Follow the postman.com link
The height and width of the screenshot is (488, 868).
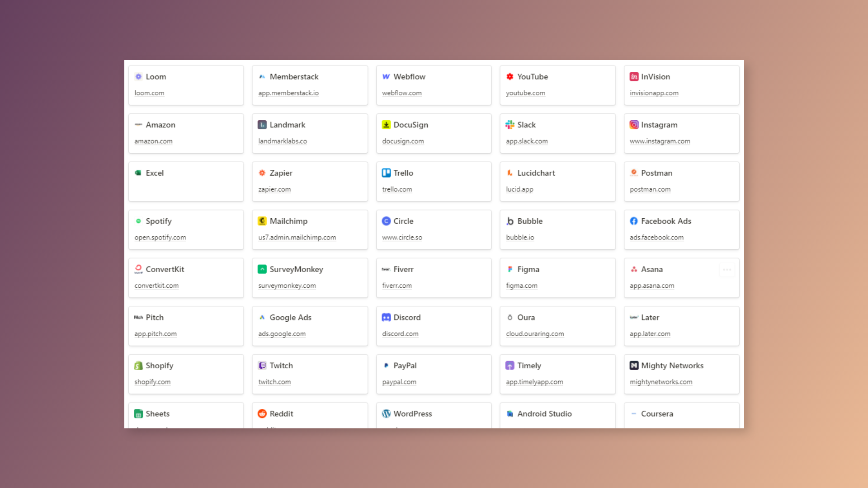(x=650, y=189)
